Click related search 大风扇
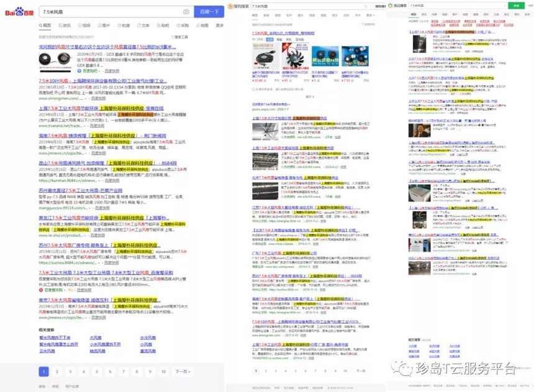This screenshot has width=534, height=392. coord(96,337)
